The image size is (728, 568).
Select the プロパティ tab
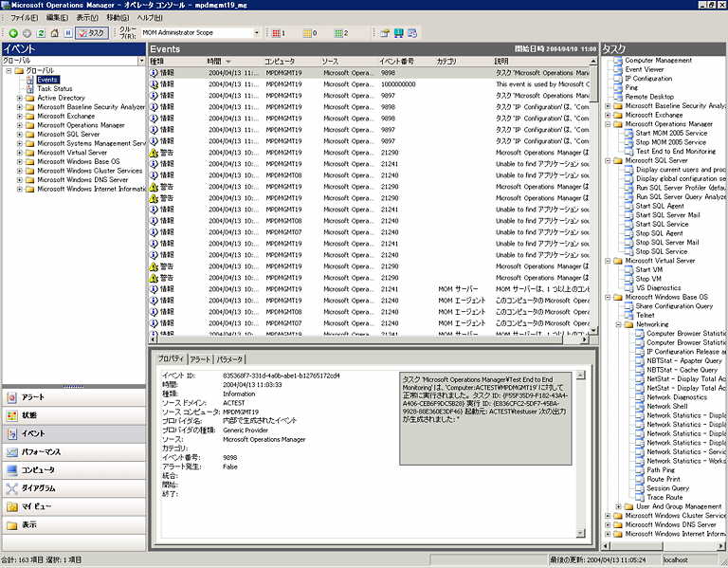[171, 359]
